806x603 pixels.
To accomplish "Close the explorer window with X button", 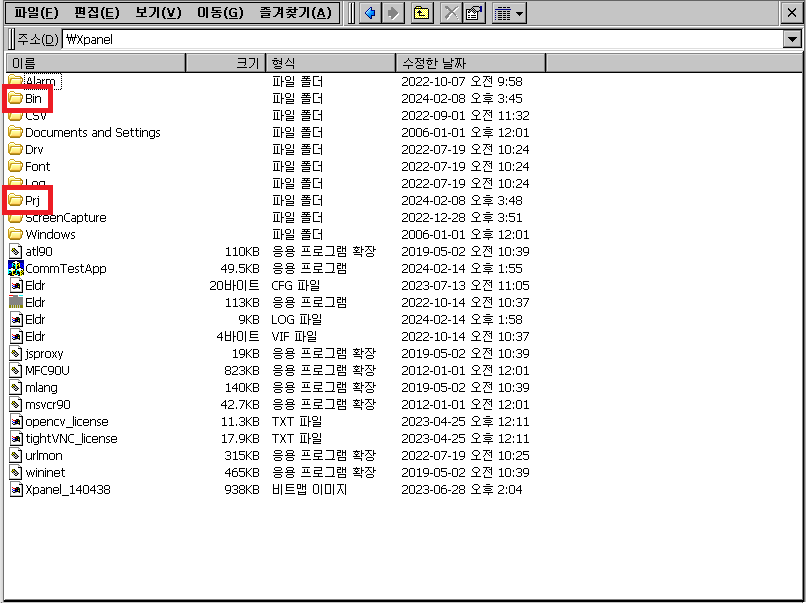I will coord(792,13).
